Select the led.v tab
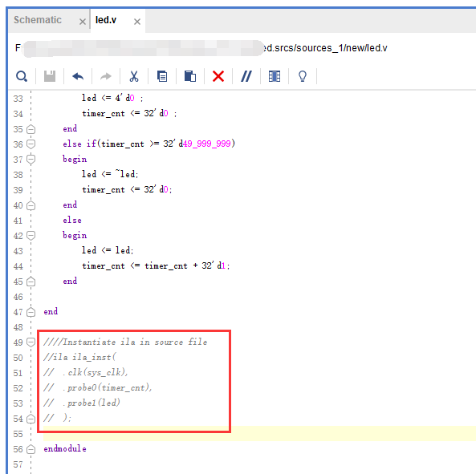Screen dimensions: 476x474 (x=106, y=20)
